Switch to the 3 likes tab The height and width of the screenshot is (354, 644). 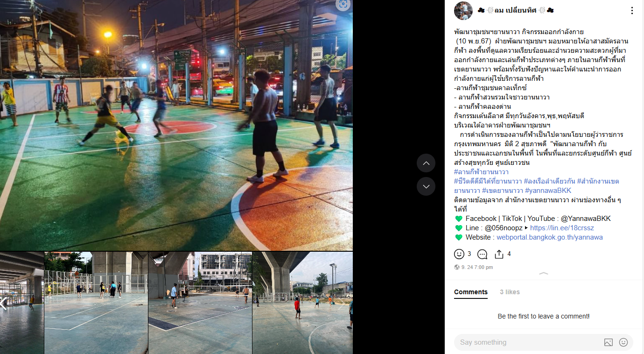pyautogui.click(x=510, y=292)
